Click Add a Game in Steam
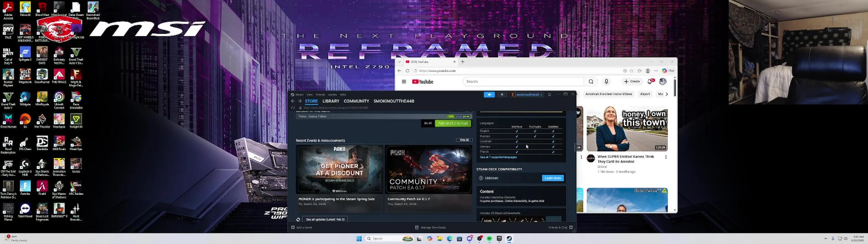868x244 pixels. [302, 227]
